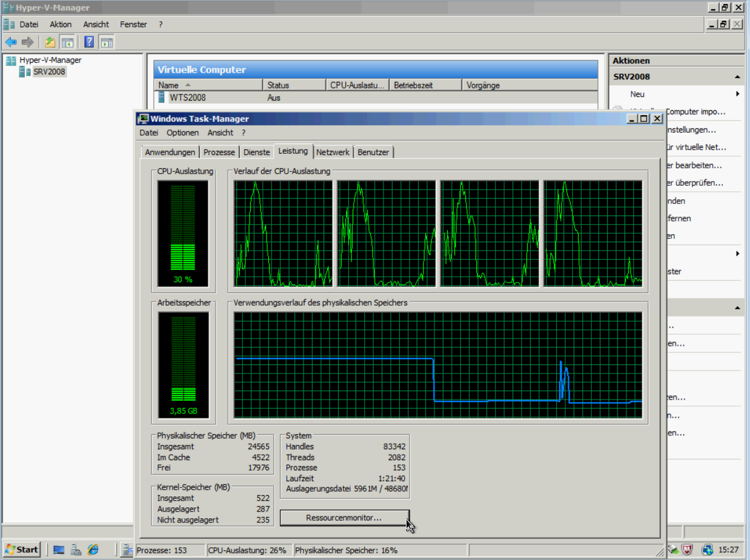Click the Aus status of WTS2008

tap(274, 97)
